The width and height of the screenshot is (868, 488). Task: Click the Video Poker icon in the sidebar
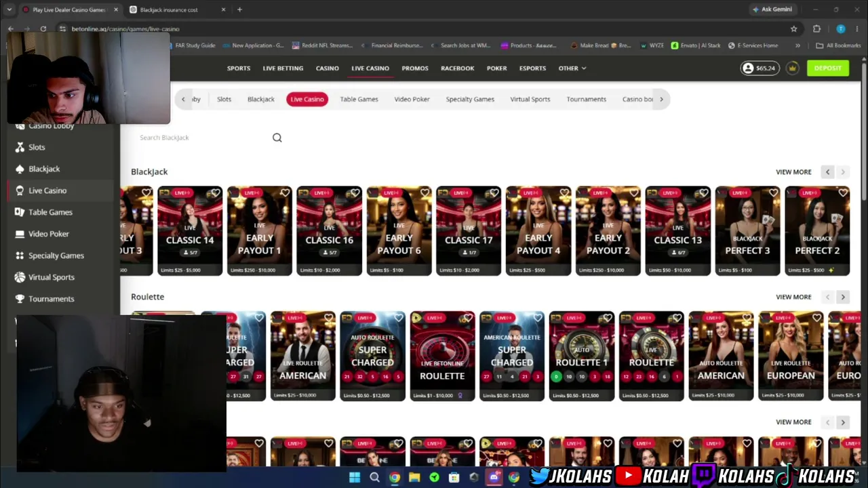[x=20, y=234]
